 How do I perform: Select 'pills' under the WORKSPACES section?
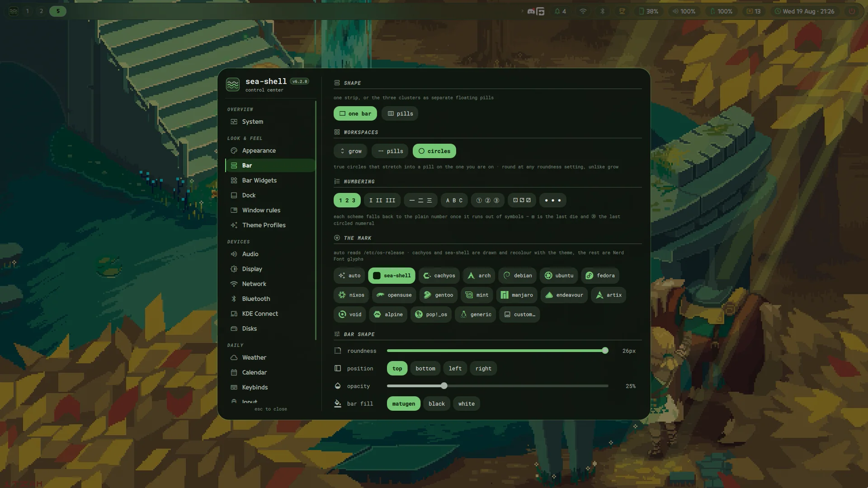390,151
